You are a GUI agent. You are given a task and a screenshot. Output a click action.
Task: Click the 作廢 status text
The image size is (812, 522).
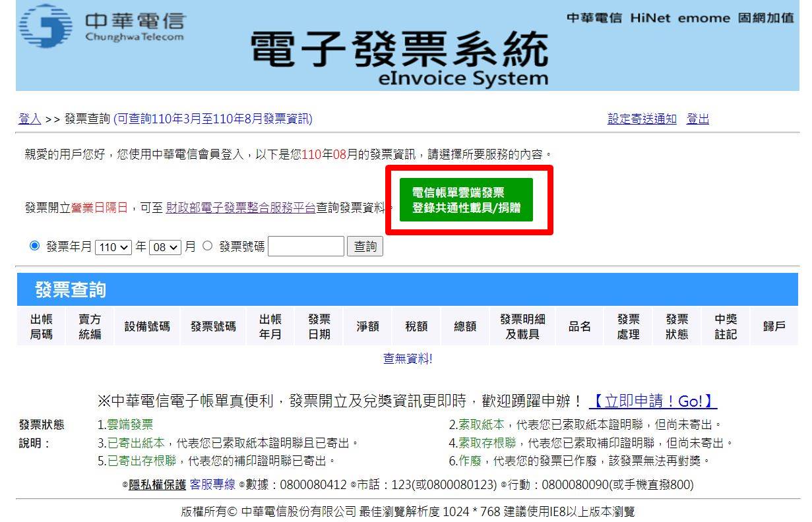pyautogui.click(x=470, y=460)
